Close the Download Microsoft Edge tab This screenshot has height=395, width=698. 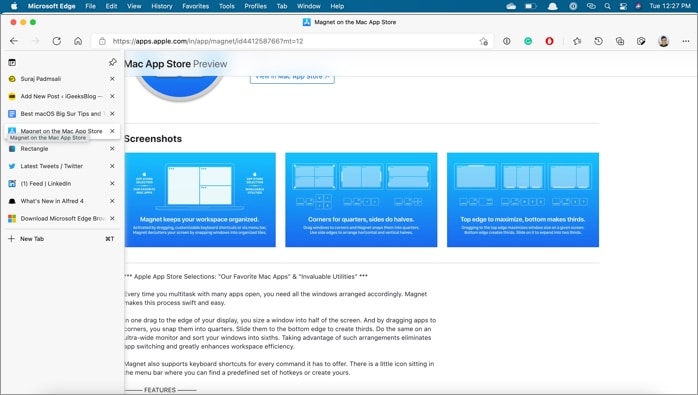coord(112,218)
